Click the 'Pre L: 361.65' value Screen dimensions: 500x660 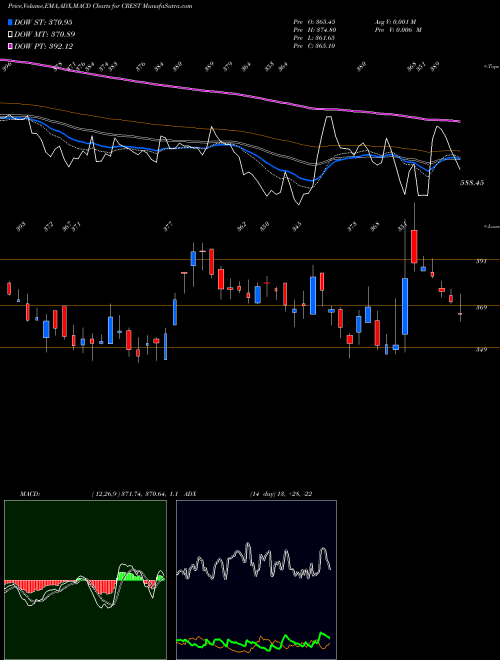(x=314, y=38)
